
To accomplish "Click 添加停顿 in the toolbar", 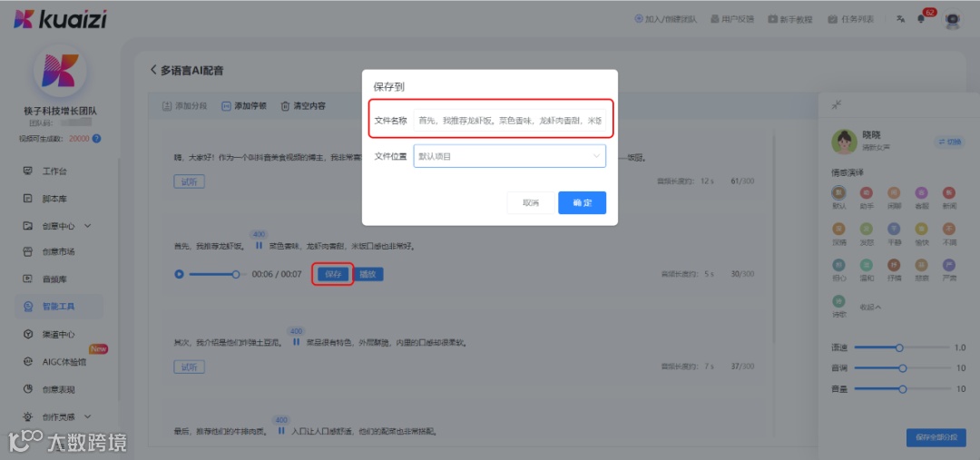I will (244, 105).
